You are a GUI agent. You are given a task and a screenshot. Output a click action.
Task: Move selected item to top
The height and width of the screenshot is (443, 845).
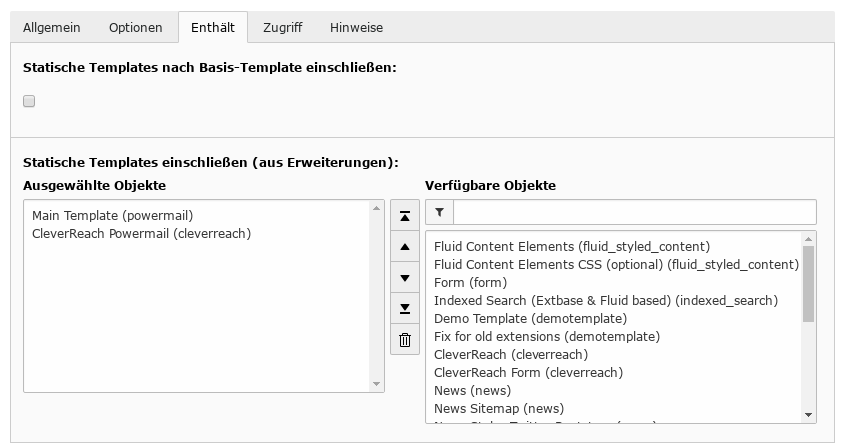(x=405, y=217)
